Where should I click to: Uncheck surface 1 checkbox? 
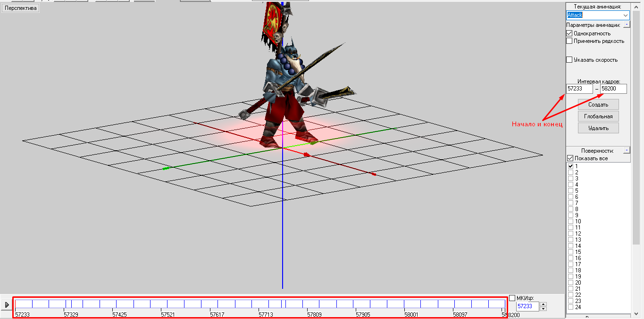[x=570, y=166]
